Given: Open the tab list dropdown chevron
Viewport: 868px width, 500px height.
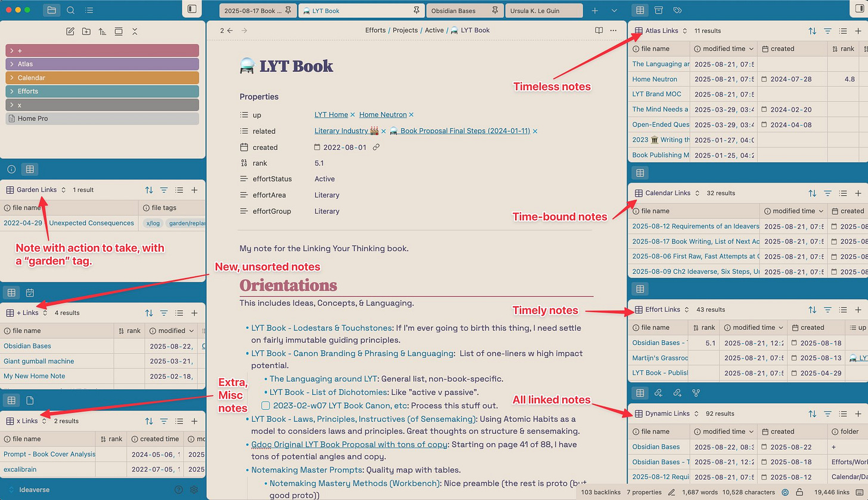Looking at the screenshot, I should pos(614,11).
